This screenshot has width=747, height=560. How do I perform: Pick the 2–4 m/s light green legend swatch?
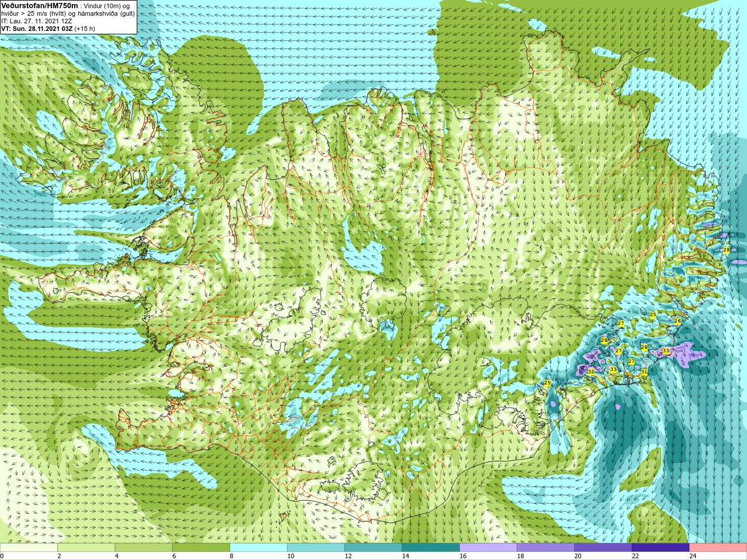pyautogui.click(x=86, y=548)
